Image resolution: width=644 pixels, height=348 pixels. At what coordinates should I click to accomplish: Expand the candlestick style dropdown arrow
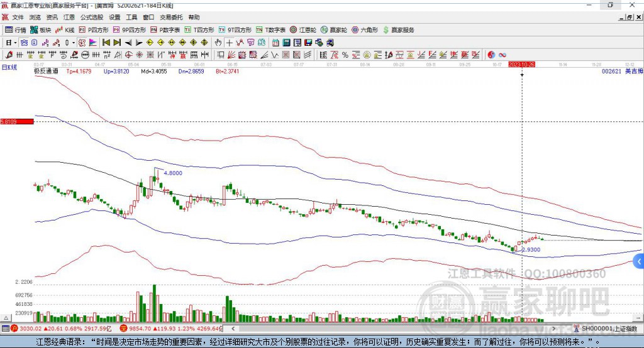coord(74,43)
